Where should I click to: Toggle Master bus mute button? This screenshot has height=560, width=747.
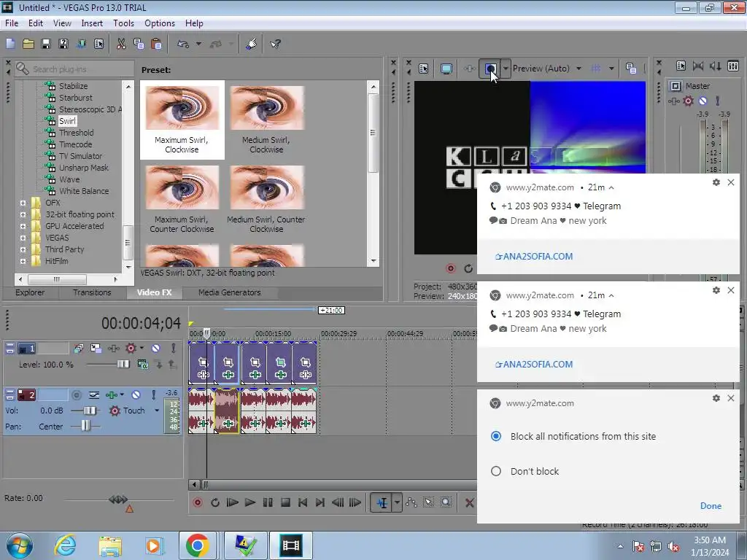click(703, 101)
